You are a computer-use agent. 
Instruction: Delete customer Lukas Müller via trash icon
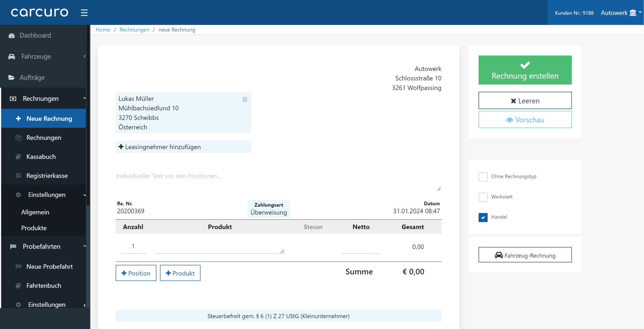tap(245, 99)
